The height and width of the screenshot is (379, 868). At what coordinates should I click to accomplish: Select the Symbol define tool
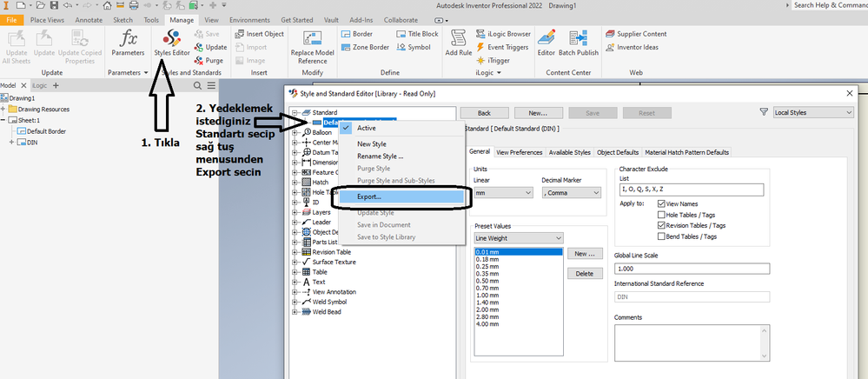point(414,47)
